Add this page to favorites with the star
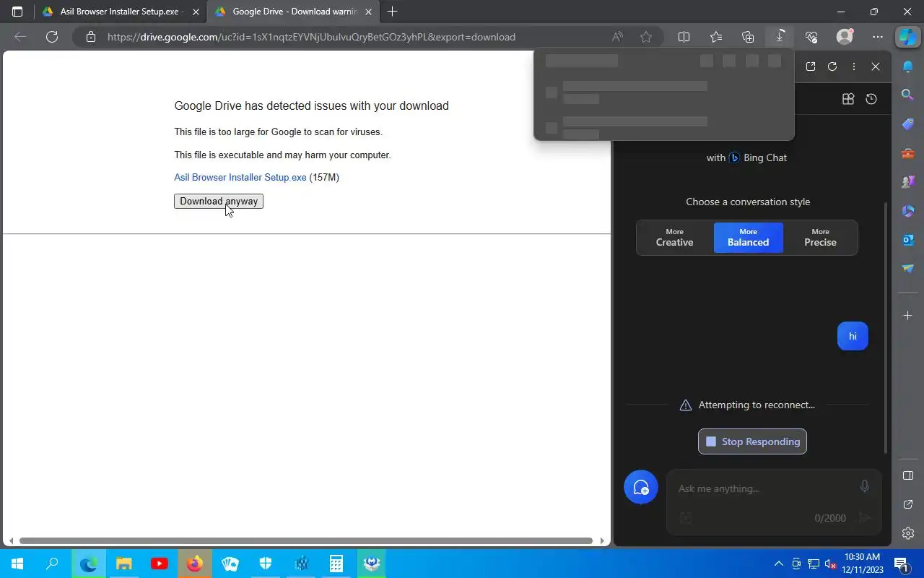This screenshot has height=578, width=924. click(x=646, y=37)
